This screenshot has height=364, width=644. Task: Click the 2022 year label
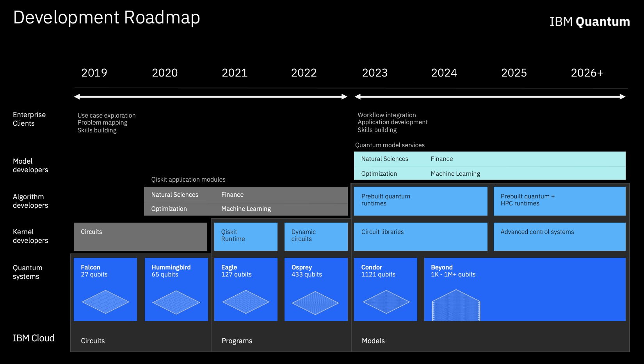pos(304,73)
